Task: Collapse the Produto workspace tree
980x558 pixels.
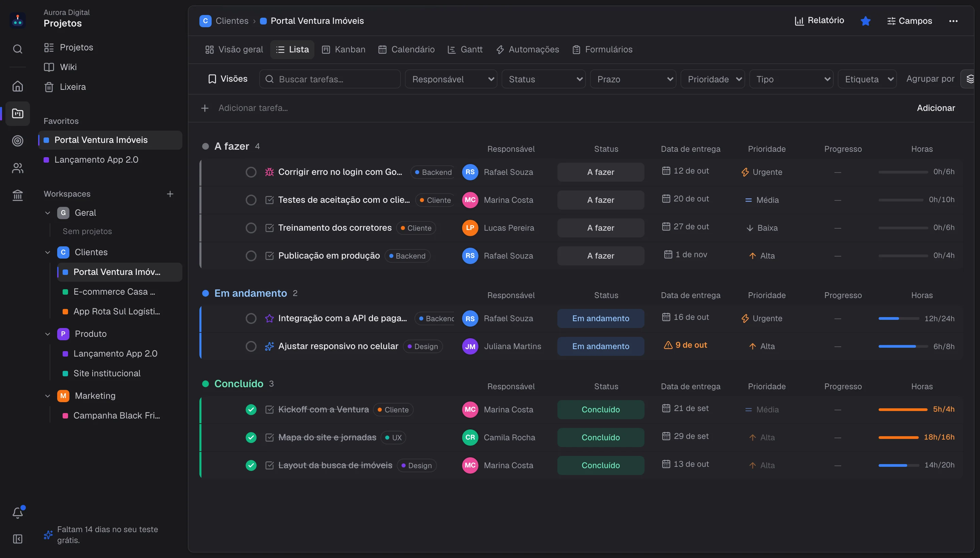Action: pos(48,334)
